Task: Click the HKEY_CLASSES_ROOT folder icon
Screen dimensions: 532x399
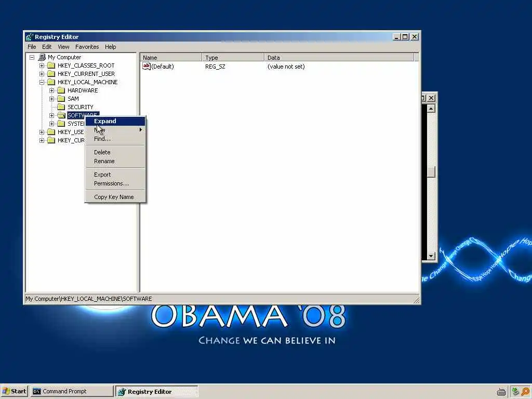Action: pyautogui.click(x=51, y=65)
